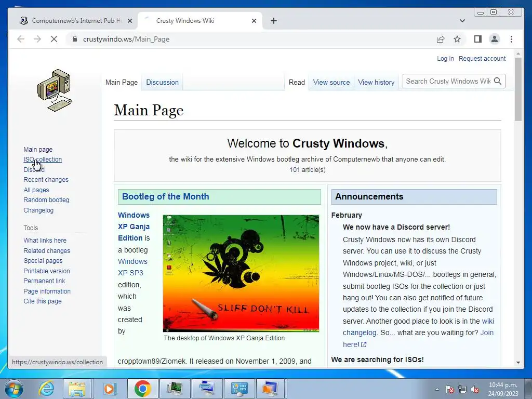Open Windows Media Player taskbar icon
The height and width of the screenshot is (399, 532).
pyautogui.click(x=109, y=389)
